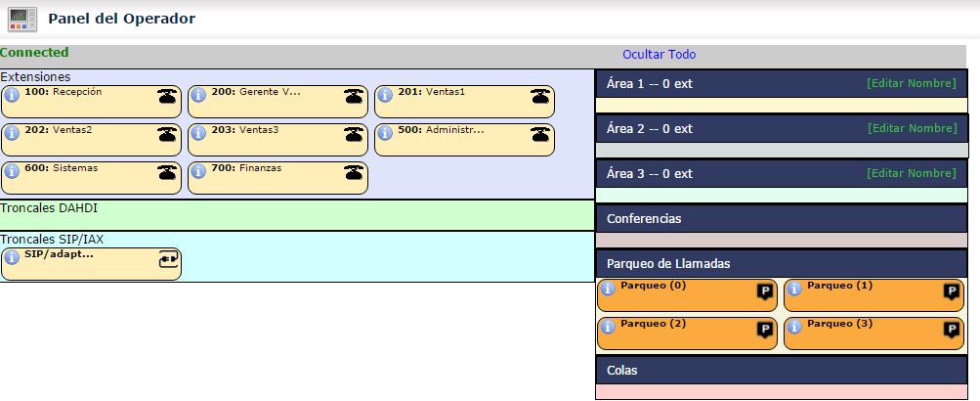The image size is (980, 401).
Task: Click info icon on extension 100 Recepción
Action: (x=12, y=96)
